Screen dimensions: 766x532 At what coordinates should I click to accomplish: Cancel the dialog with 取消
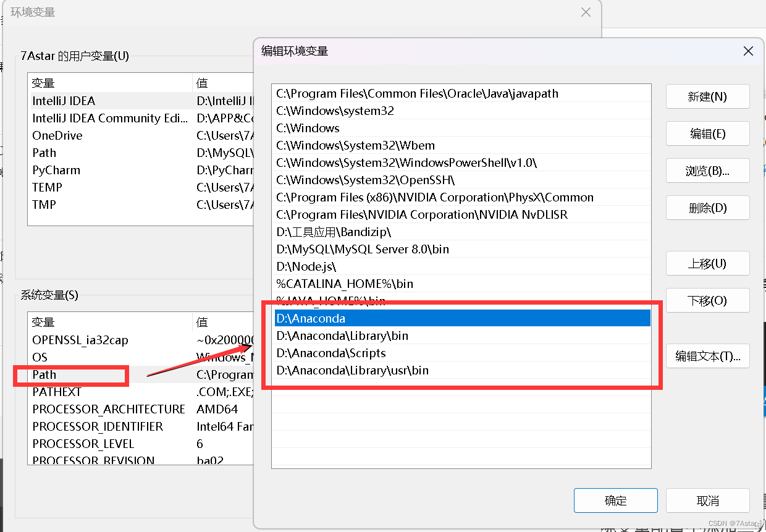coord(707,500)
